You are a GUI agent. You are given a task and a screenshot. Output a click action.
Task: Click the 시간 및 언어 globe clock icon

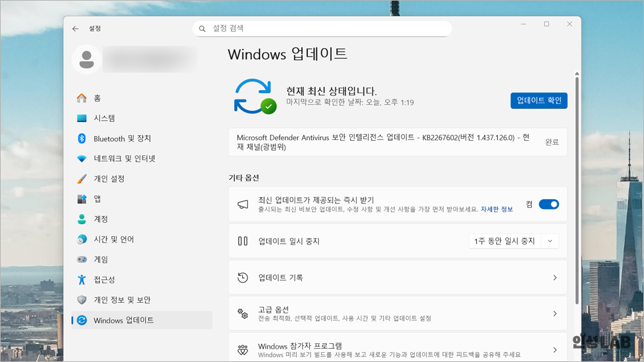point(82,239)
